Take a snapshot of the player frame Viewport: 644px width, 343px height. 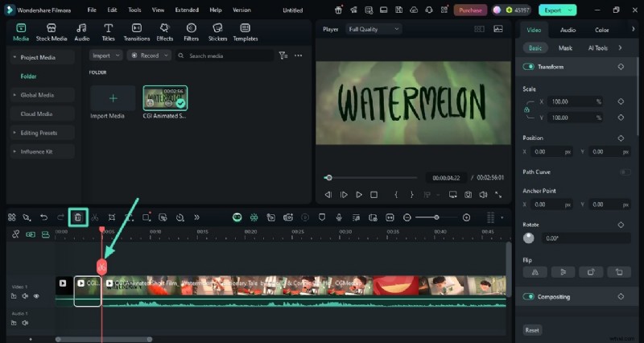coord(467,195)
